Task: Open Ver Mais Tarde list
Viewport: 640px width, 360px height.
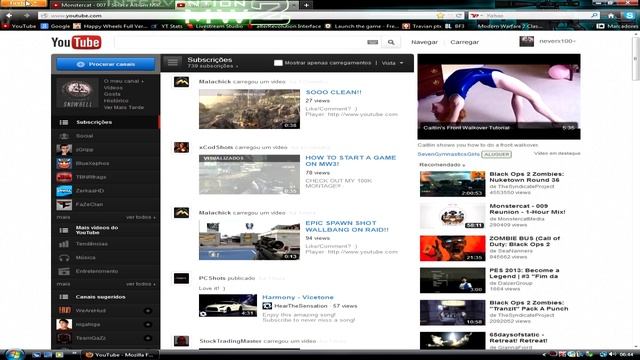Action: [124, 107]
